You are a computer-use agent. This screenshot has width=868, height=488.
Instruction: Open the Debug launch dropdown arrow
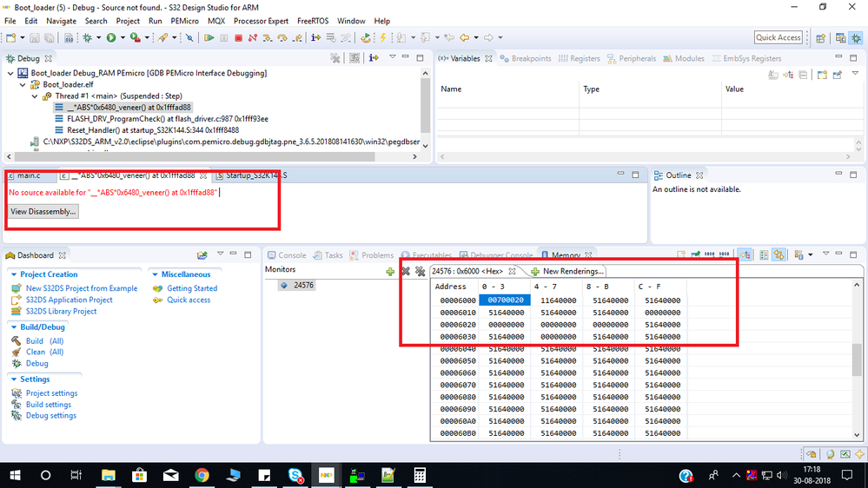click(x=98, y=37)
